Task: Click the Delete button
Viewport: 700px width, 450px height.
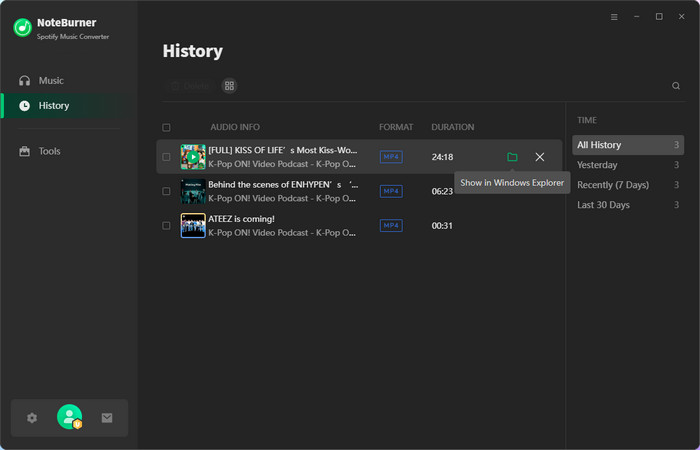Action: [x=191, y=86]
